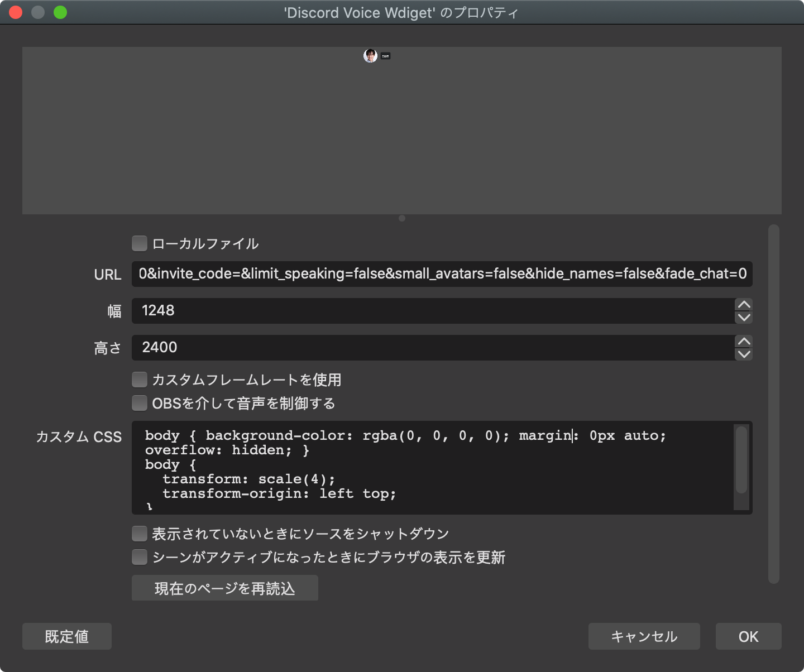This screenshot has width=804, height=672.
Task: Increase height using its up stepper arrow
Action: click(x=743, y=342)
